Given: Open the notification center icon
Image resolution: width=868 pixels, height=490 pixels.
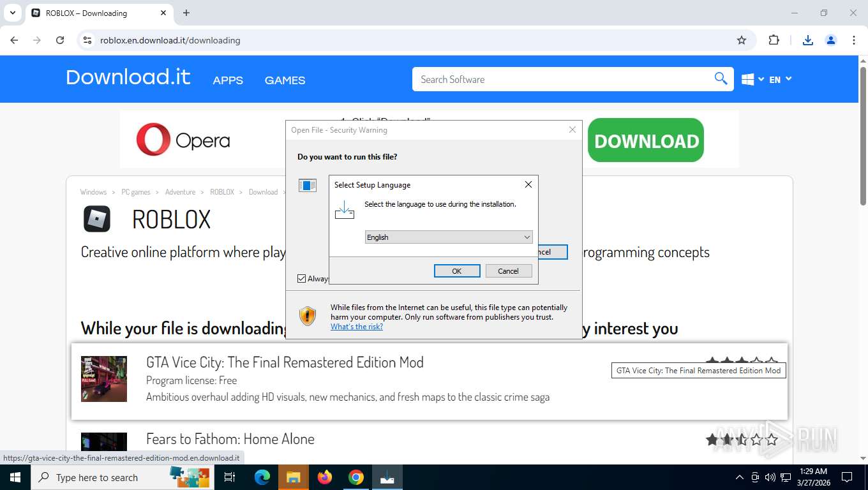Looking at the screenshot, I should tap(847, 477).
